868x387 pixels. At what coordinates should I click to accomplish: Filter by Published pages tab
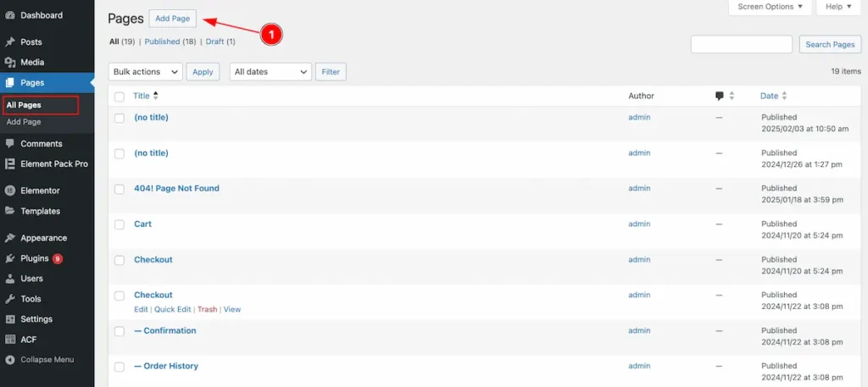point(162,41)
